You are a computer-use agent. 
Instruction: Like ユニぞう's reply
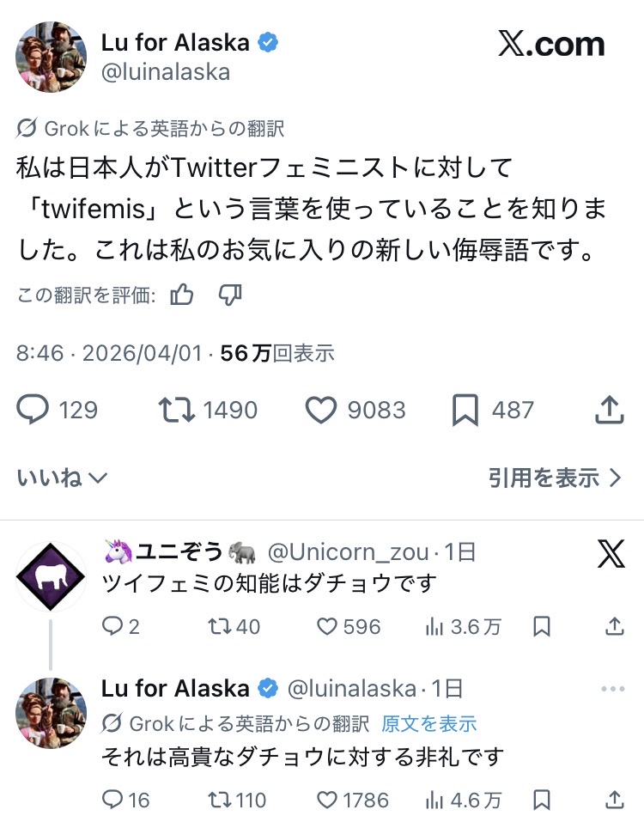[327, 627]
